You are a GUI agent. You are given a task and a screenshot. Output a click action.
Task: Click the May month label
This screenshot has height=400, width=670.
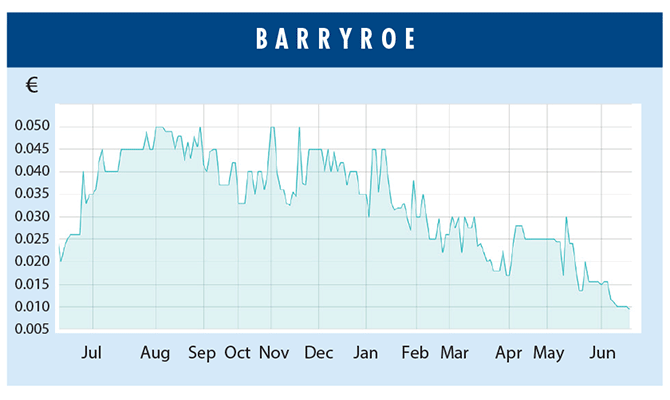click(549, 354)
